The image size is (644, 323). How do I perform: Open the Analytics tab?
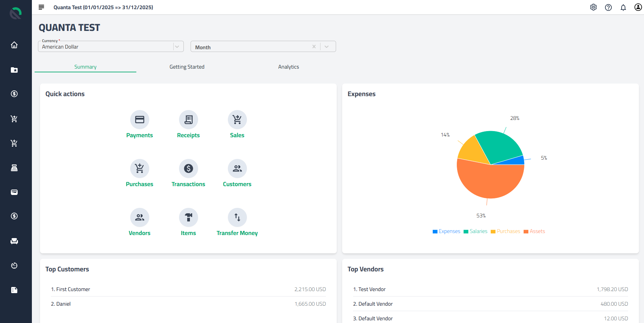point(288,67)
